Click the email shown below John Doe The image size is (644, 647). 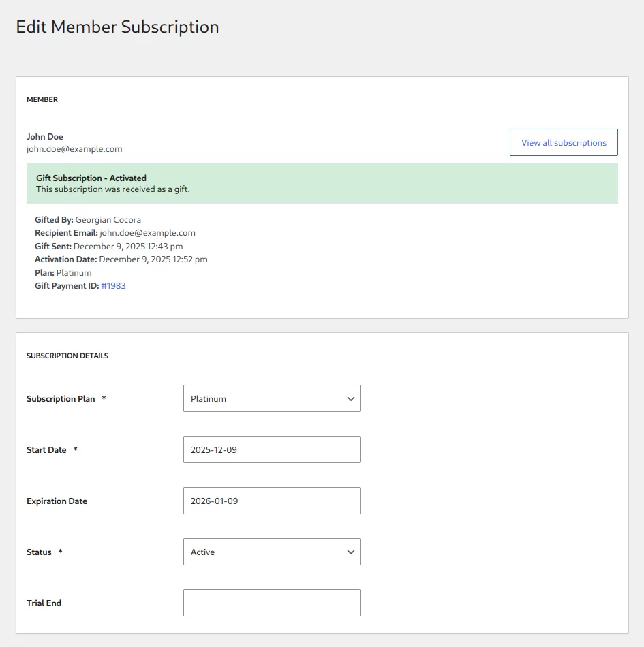coord(74,149)
